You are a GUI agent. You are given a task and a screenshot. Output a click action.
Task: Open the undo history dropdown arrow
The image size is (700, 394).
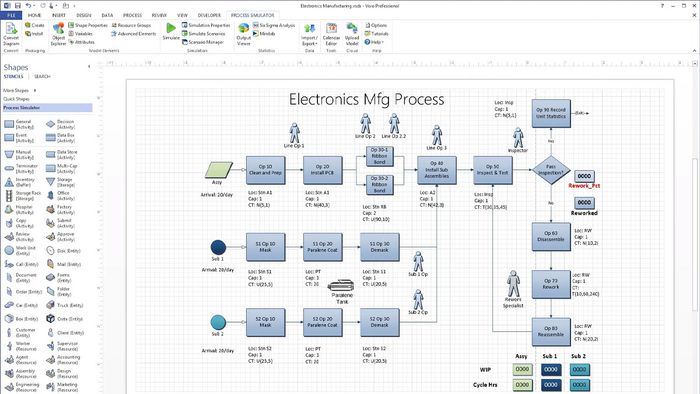pyautogui.click(x=35, y=6)
